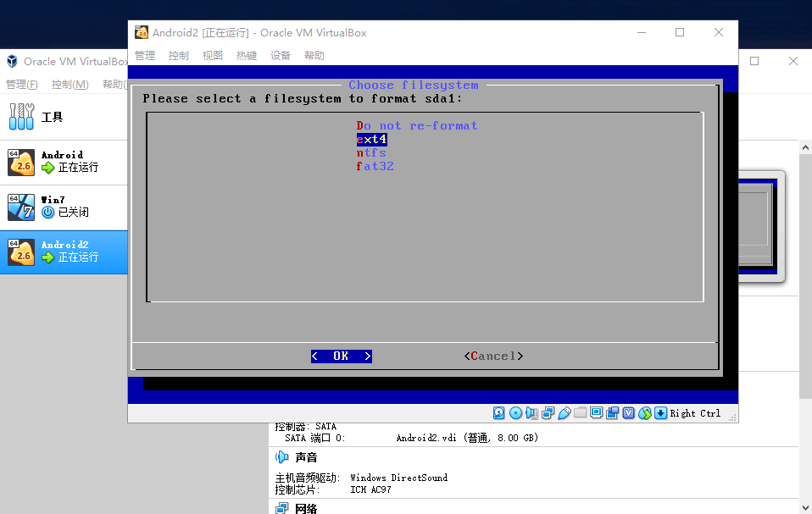Viewport: 812px width, 514px height.
Task: Click the shared folders status icon
Action: [580, 413]
